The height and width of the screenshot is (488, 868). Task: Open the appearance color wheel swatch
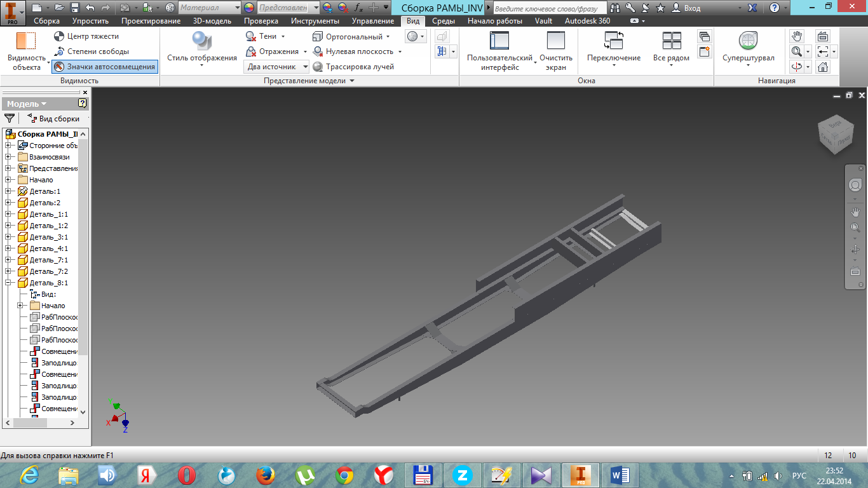(x=248, y=8)
